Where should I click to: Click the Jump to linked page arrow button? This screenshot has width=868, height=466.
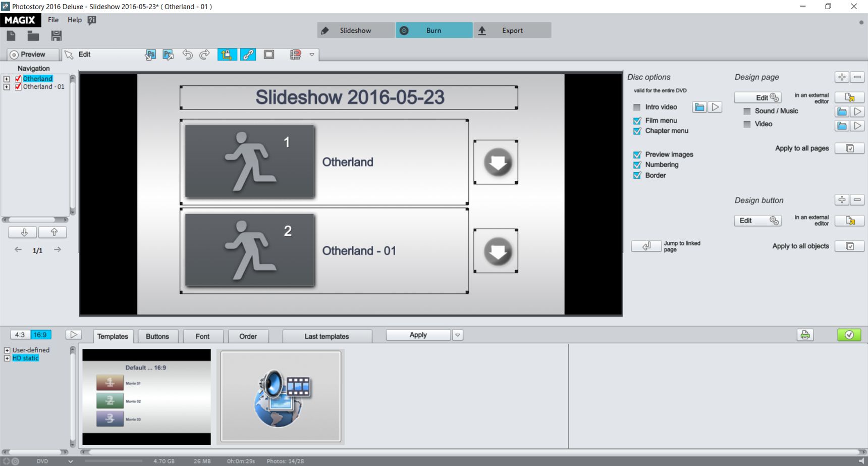pos(646,246)
